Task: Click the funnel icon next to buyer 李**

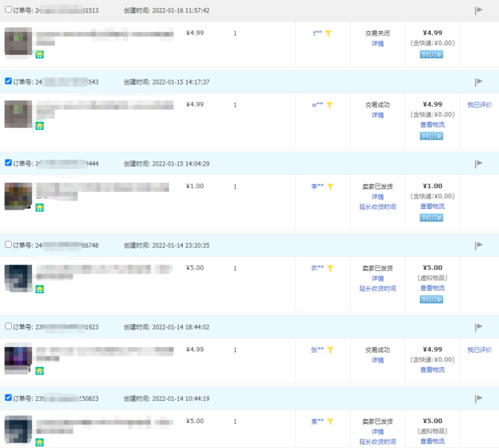Action: click(331, 187)
